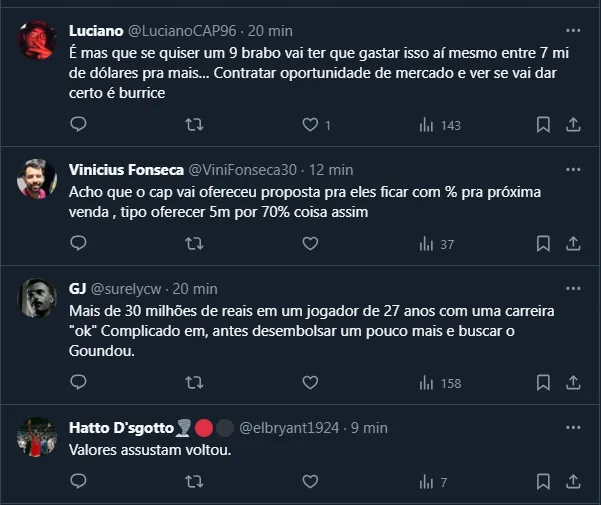Retweet Luciano's post
The width and height of the screenshot is (601, 505).
(x=196, y=125)
